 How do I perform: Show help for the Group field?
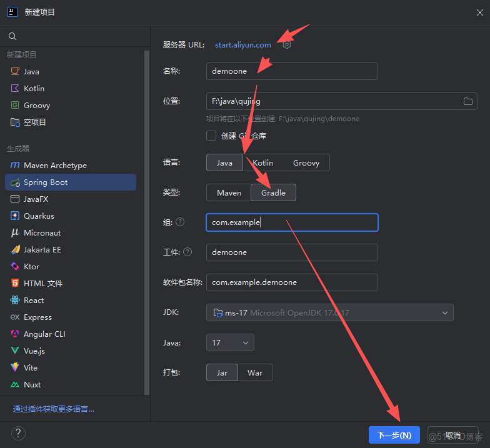tap(180, 222)
